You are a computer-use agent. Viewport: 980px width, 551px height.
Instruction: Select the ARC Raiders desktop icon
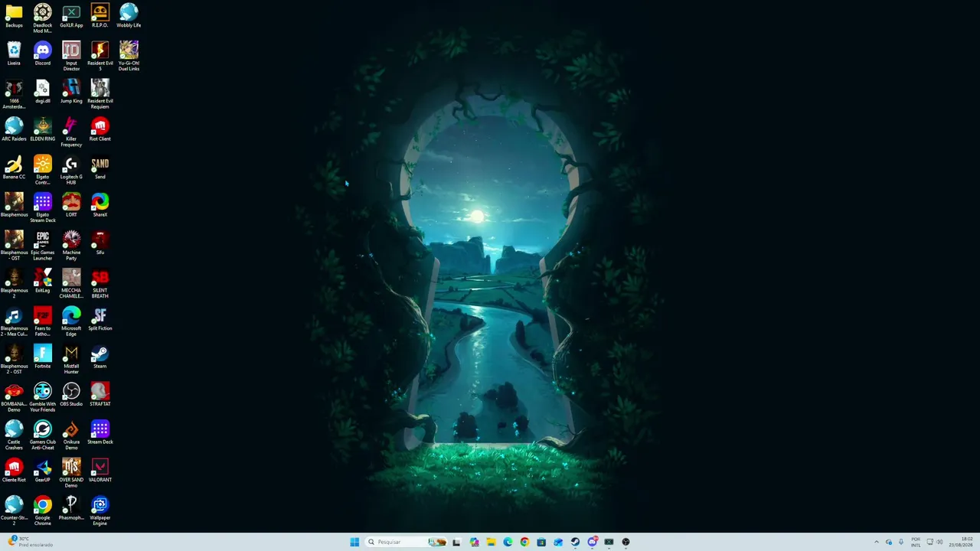click(14, 129)
